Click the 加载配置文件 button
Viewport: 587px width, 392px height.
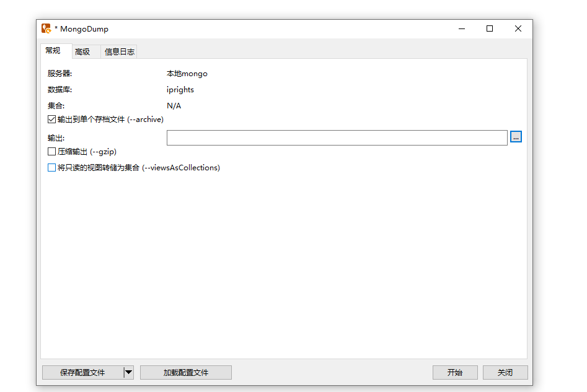(x=186, y=373)
